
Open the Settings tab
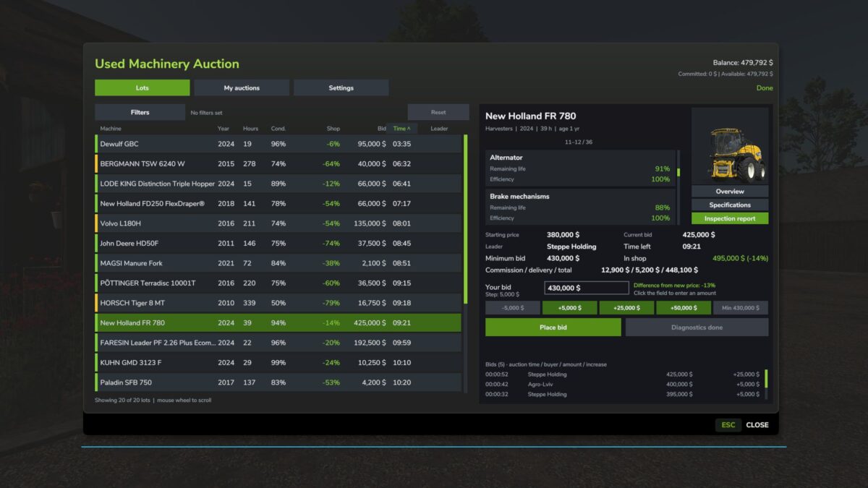(341, 87)
